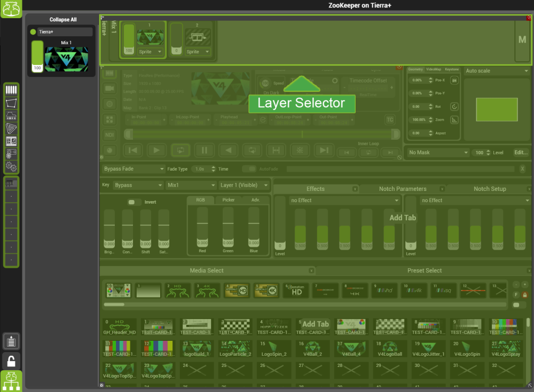Select the Picker tab in color key panel

[x=228, y=200]
